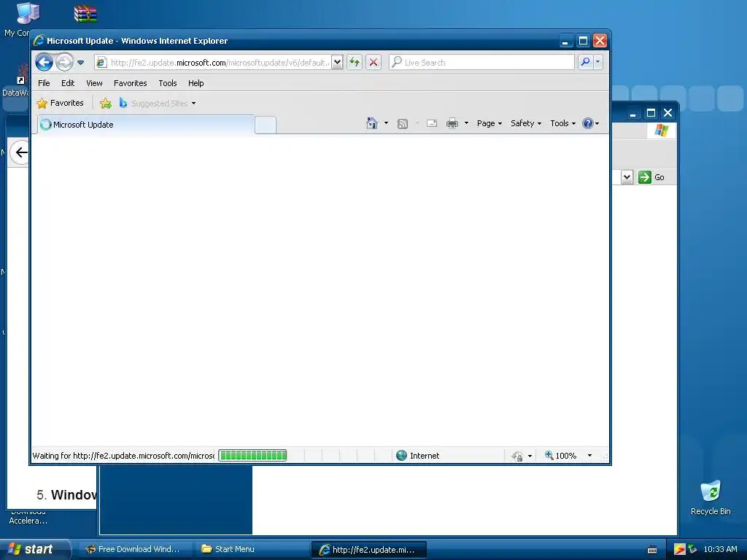The height and width of the screenshot is (560, 747).
Task: Click back arrow in the left background window
Action: (x=20, y=152)
